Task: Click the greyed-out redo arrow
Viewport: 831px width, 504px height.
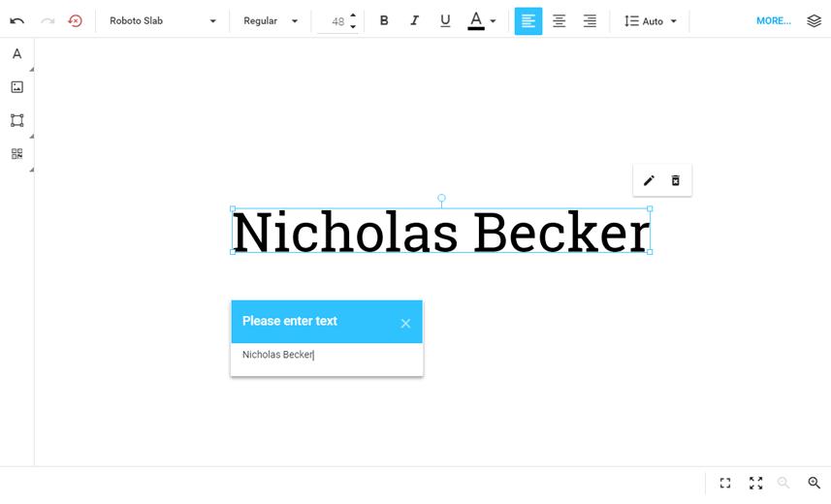Action: coord(48,21)
